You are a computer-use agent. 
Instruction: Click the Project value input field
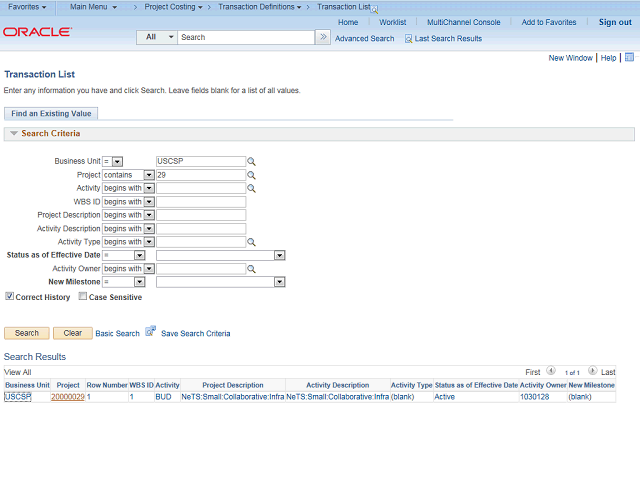coord(201,175)
